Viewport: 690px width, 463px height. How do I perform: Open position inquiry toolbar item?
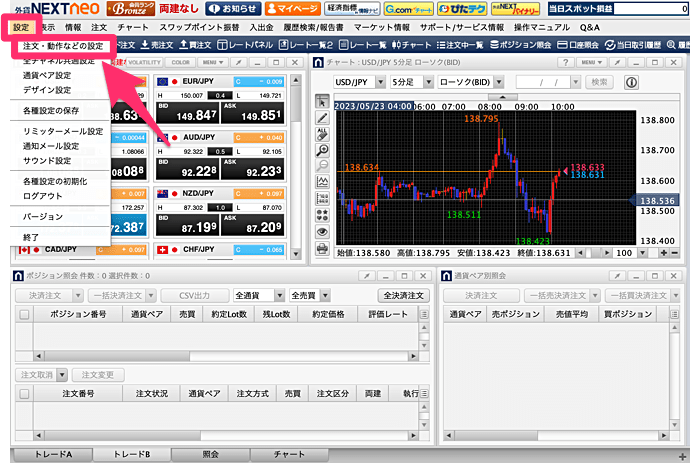[x=521, y=45]
